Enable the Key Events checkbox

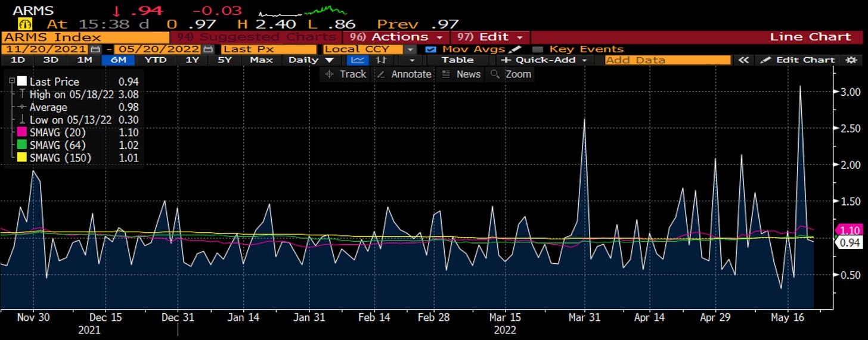[x=537, y=49]
